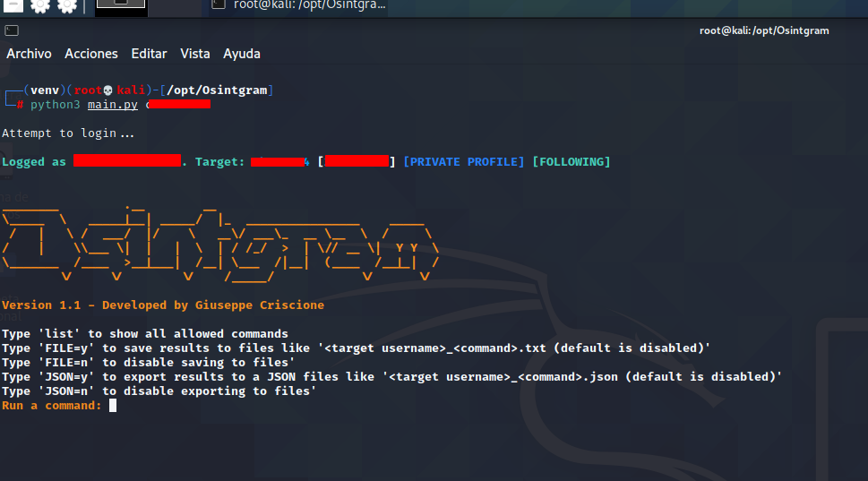Open the Ayuda menu

pyautogui.click(x=241, y=54)
